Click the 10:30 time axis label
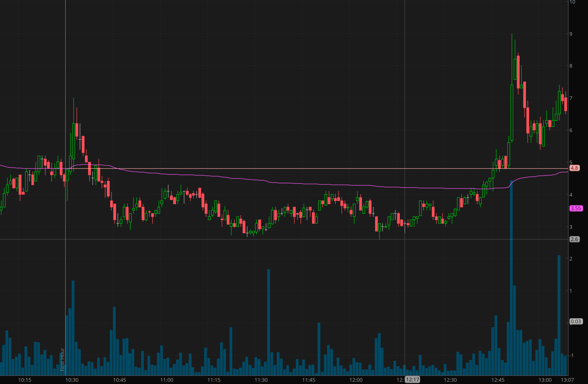The width and height of the screenshot is (588, 384). 72,380
